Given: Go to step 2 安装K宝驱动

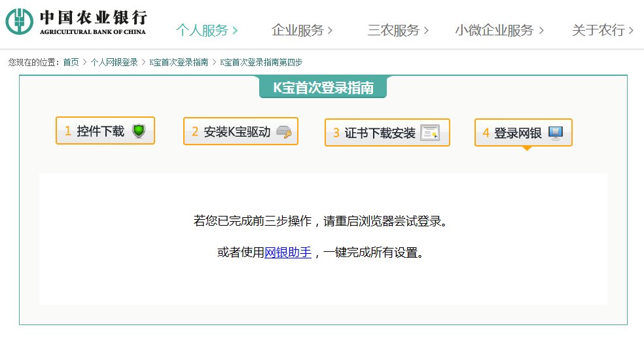Looking at the screenshot, I should 241,131.
